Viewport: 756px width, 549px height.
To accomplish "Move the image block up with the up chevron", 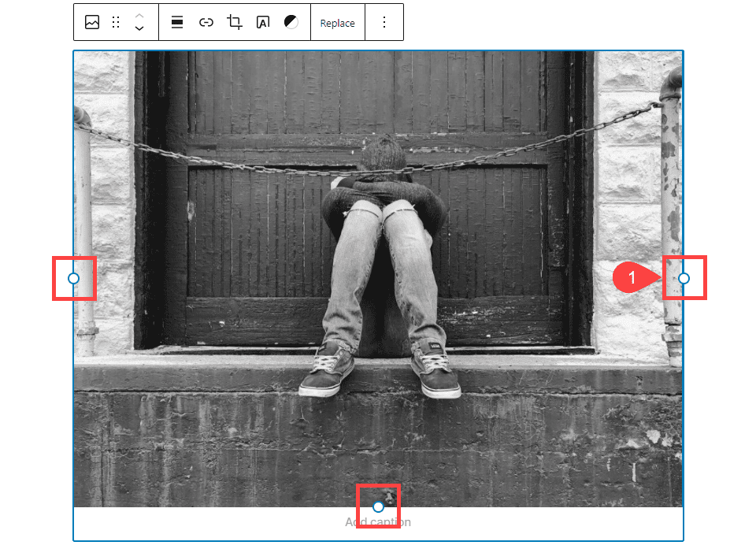I will 139,17.
